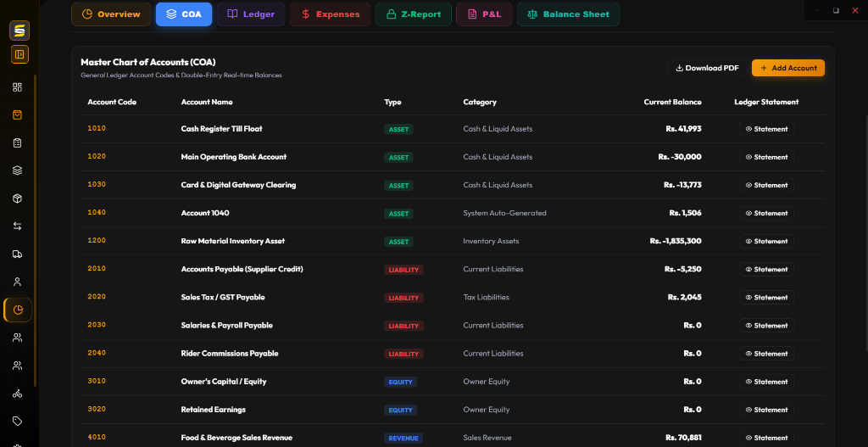This screenshot has height=447, width=868.
Task: Open the price tag sidebar icon
Action: pyautogui.click(x=17, y=421)
